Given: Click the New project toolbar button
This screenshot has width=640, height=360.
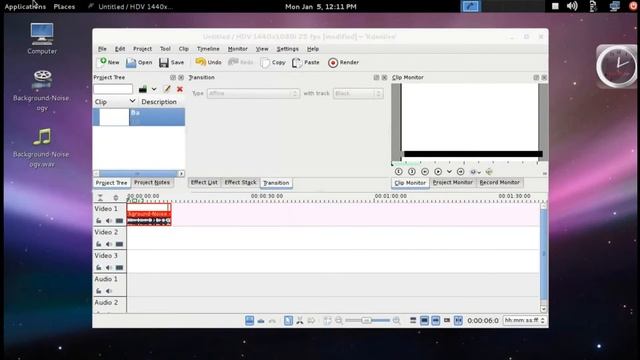Looking at the screenshot, I should (x=109, y=62).
